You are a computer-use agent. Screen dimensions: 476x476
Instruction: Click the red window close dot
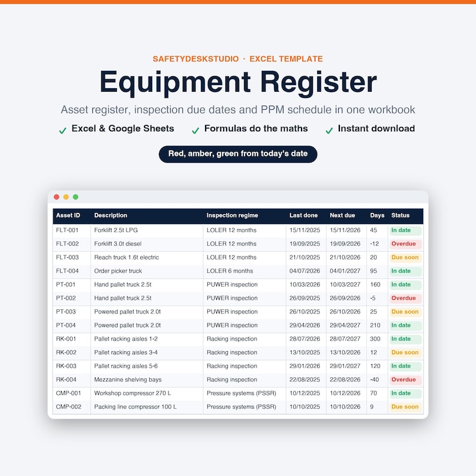56,197
